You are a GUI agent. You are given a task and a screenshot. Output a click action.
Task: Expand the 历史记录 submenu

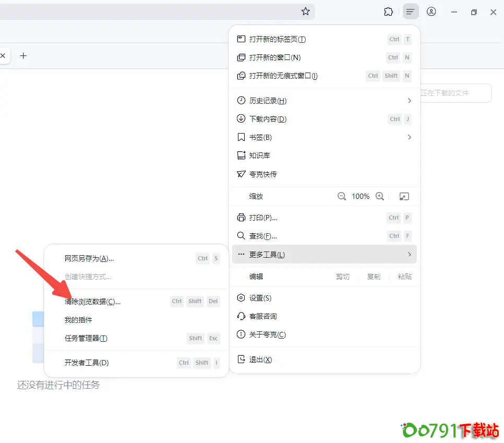[x=409, y=101]
